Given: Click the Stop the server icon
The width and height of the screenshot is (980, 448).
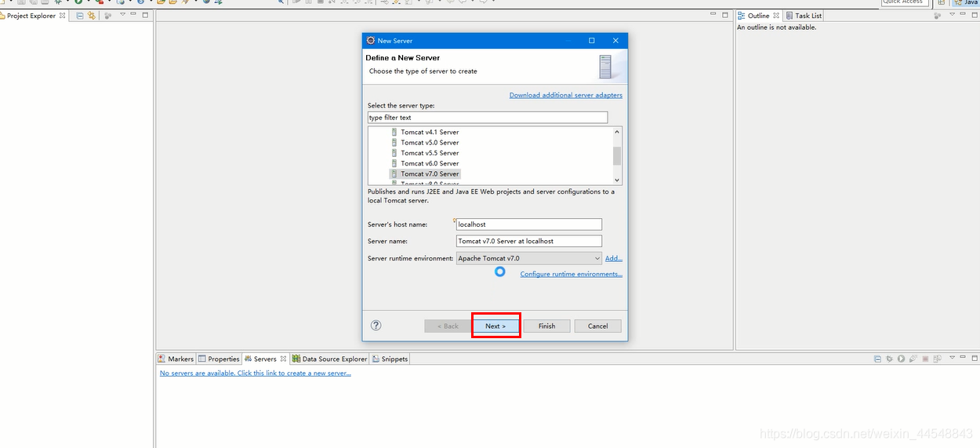Looking at the screenshot, I should click(925, 359).
